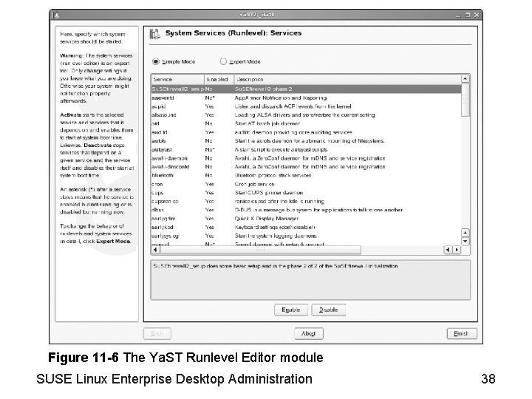The height and width of the screenshot is (399, 532).
Task: Minimize the YaST2 window
Action: pos(458,15)
